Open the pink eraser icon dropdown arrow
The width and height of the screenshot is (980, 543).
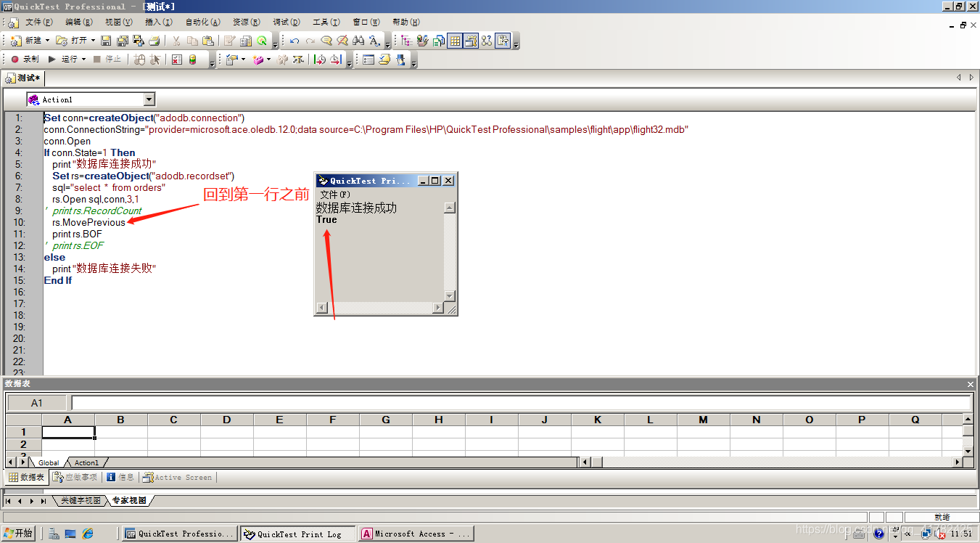[268, 60]
